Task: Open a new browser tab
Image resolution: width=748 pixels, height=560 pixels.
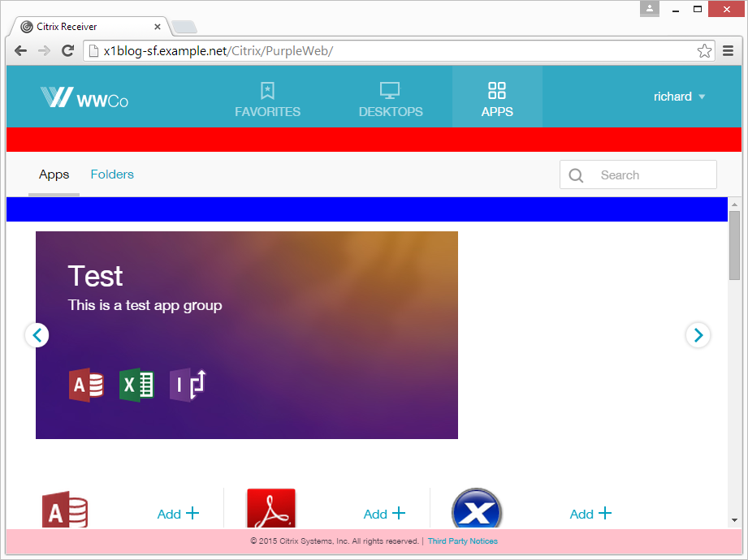Action: point(184,27)
